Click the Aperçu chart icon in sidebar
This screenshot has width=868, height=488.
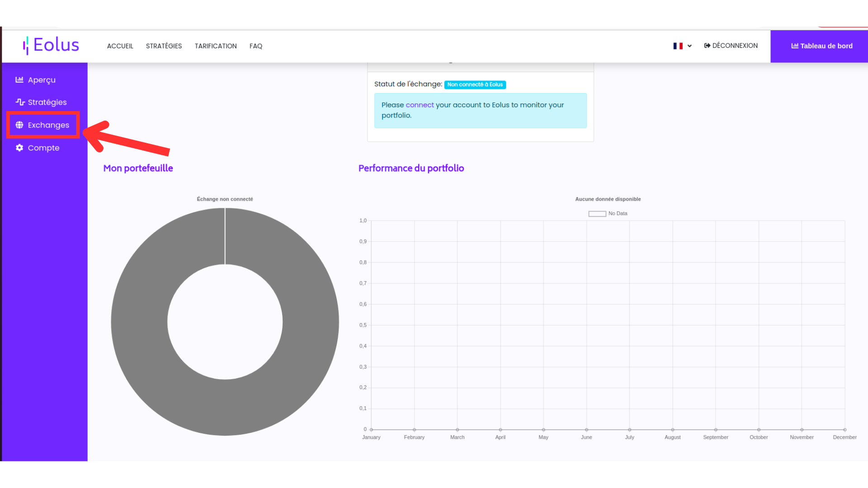pyautogui.click(x=19, y=80)
